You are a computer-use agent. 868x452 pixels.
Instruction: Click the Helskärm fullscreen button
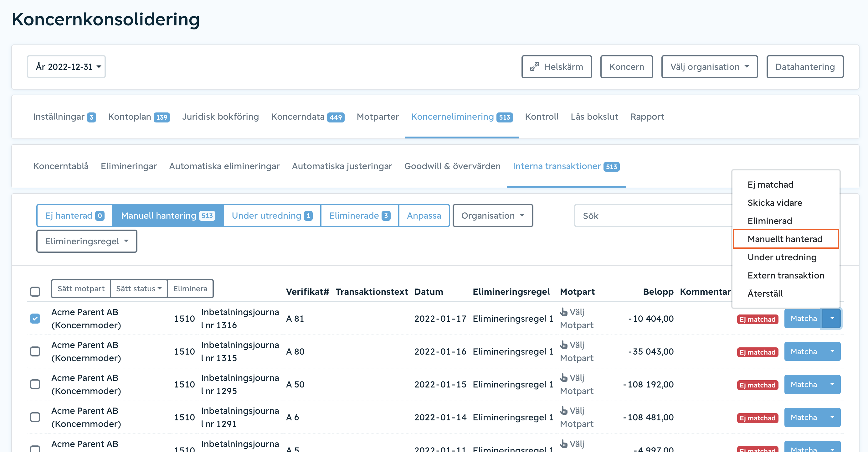pyautogui.click(x=556, y=67)
